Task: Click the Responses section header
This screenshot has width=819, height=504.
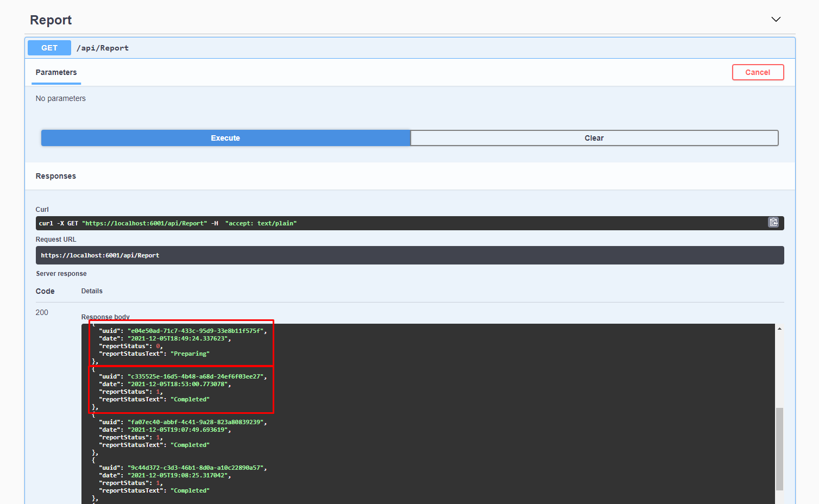Action: [56, 176]
